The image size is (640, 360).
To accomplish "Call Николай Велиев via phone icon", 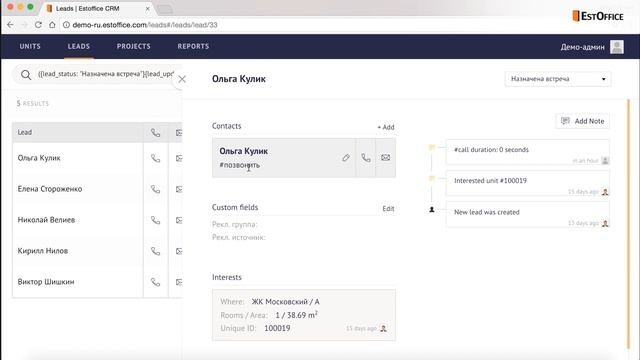I will click(x=156, y=220).
